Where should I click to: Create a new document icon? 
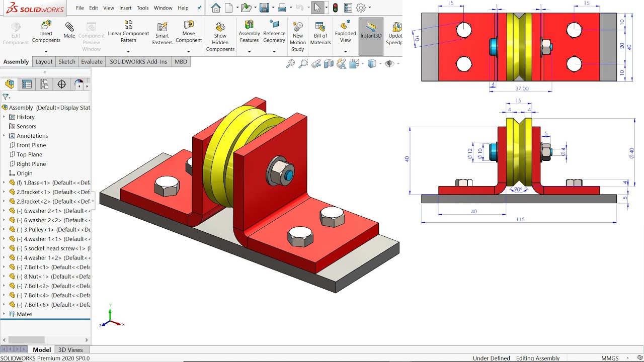[229, 8]
